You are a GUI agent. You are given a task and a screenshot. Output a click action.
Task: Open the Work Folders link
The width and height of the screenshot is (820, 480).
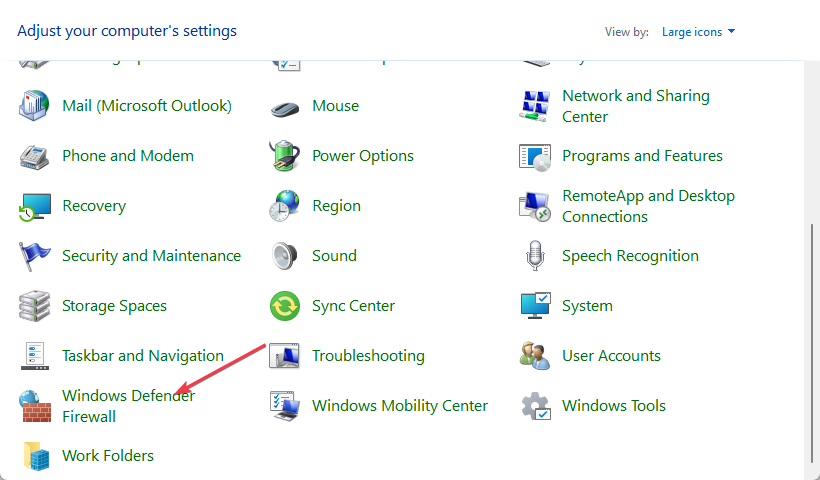click(108, 456)
